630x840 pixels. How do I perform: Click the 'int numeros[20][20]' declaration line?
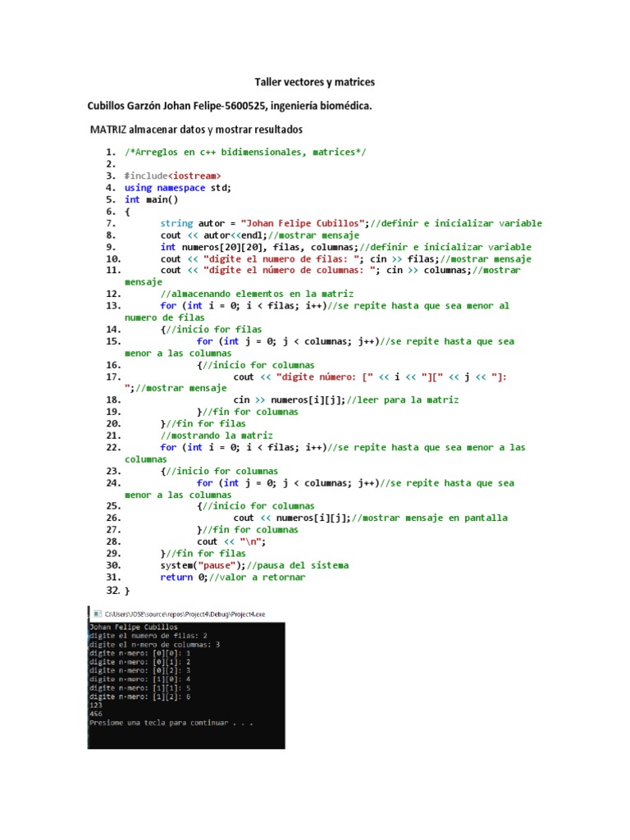pyautogui.click(x=345, y=247)
